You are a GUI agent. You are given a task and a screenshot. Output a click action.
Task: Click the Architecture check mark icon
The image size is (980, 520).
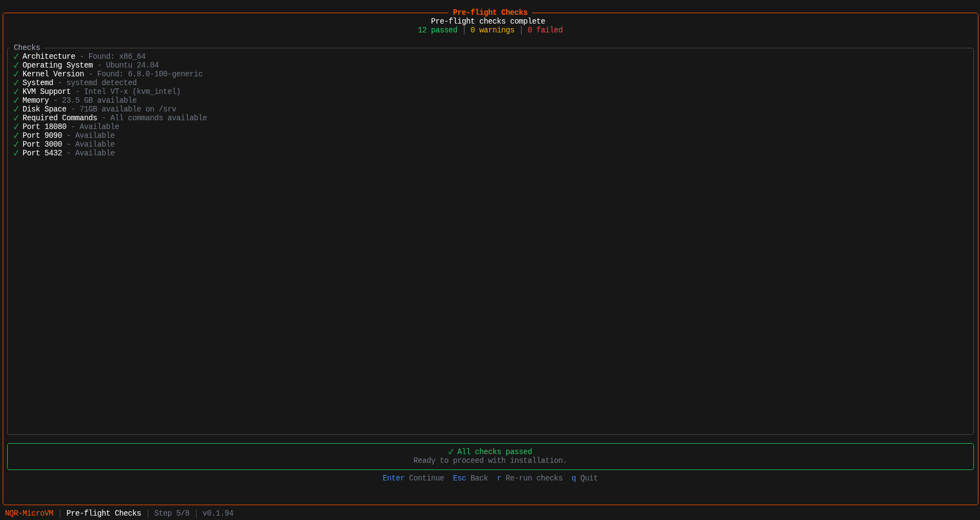[x=16, y=57]
